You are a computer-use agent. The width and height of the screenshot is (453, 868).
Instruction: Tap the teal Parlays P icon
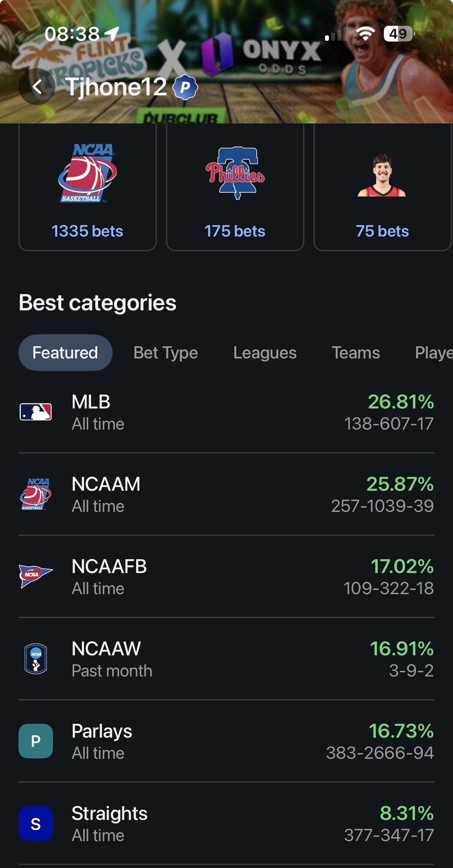pyautogui.click(x=36, y=741)
